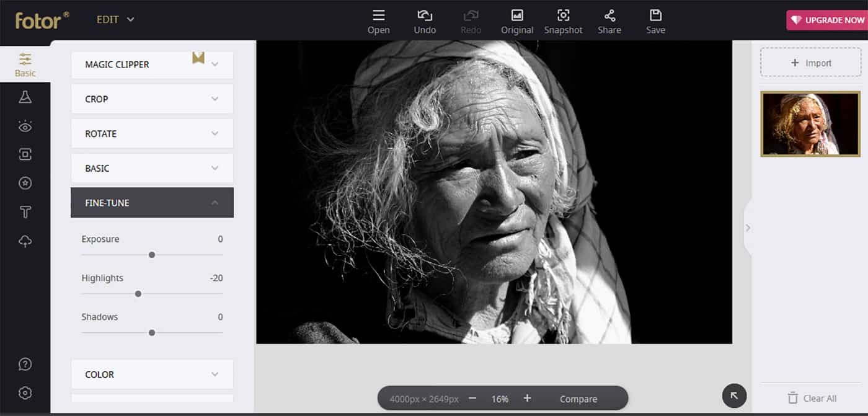Expand the MAGIC CLIPPER section

[x=152, y=64]
